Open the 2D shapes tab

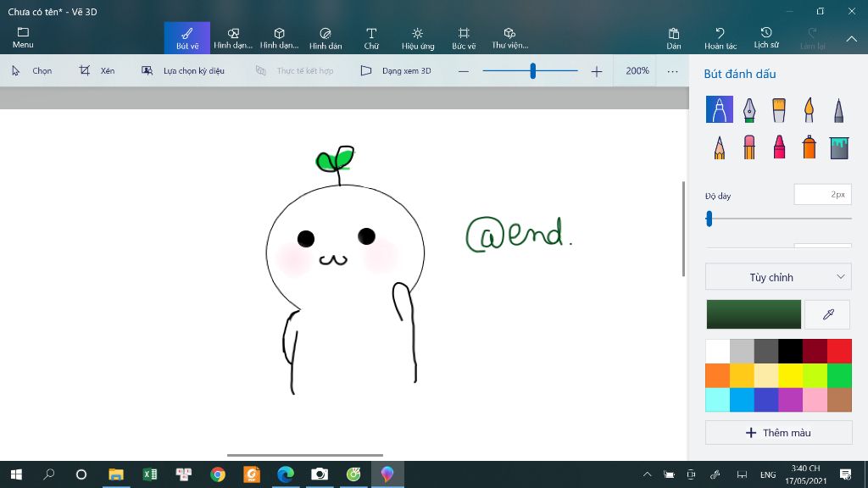coord(233,38)
